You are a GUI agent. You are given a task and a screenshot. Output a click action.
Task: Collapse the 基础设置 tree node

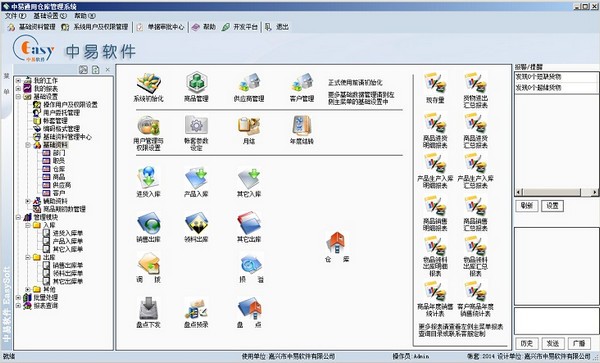pos(18,97)
